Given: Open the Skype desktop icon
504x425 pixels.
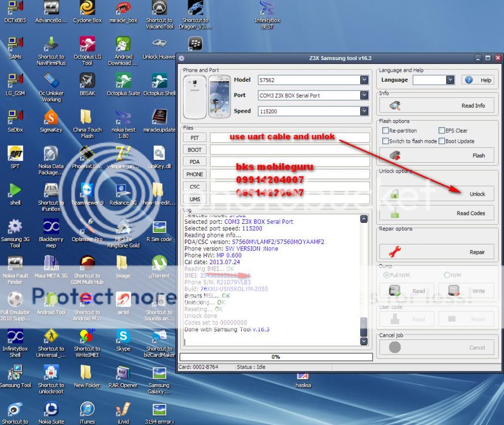Looking at the screenshot, I should [123, 337].
